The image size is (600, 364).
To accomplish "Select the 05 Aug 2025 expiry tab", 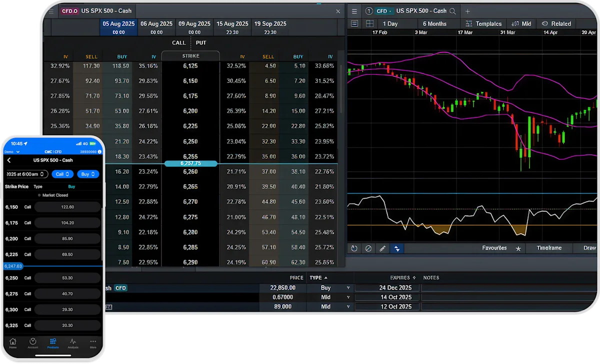I will tap(118, 27).
